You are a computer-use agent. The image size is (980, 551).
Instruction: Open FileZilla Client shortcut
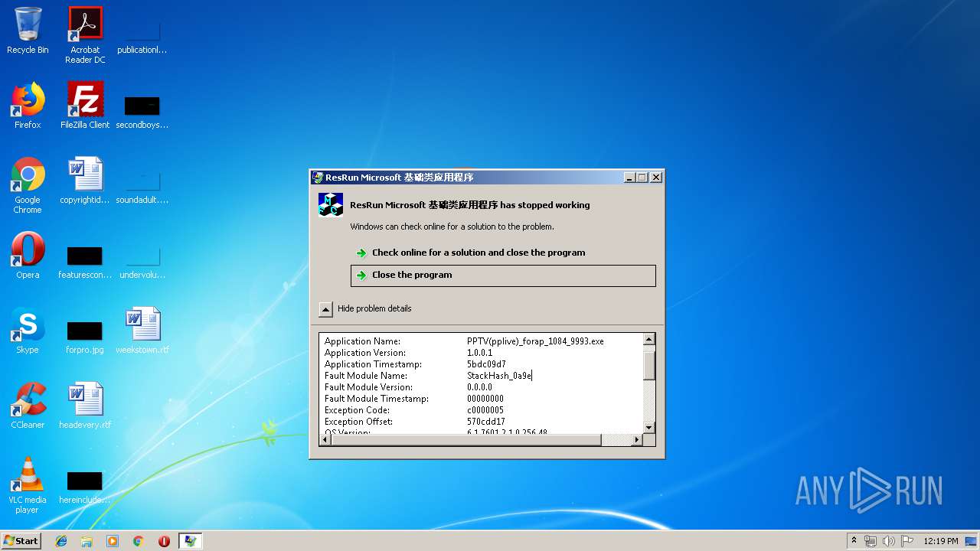[x=85, y=106]
